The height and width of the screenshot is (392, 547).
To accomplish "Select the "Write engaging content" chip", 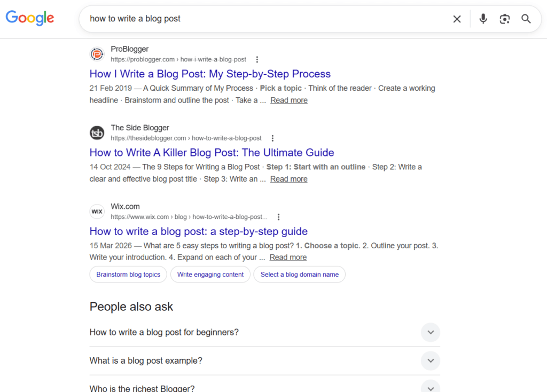I will tap(210, 274).
